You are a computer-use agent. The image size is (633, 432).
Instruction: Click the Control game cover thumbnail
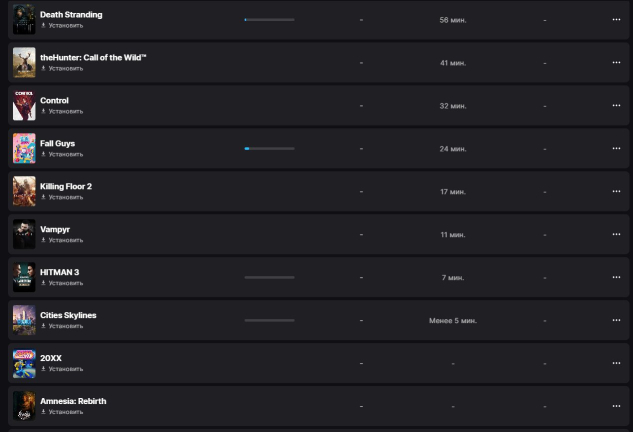pyautogui.click(x=24, y=105)
